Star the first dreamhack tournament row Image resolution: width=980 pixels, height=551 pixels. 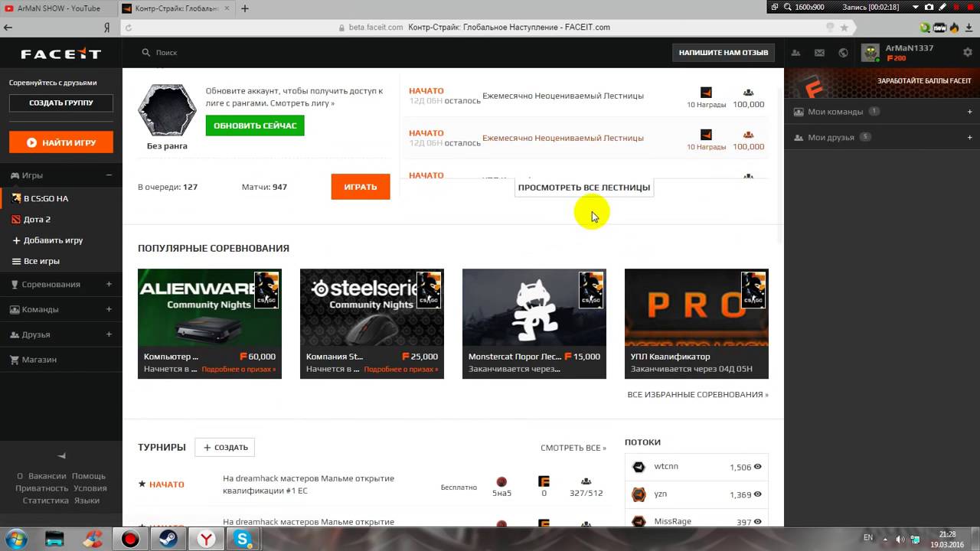coord(142,484)
